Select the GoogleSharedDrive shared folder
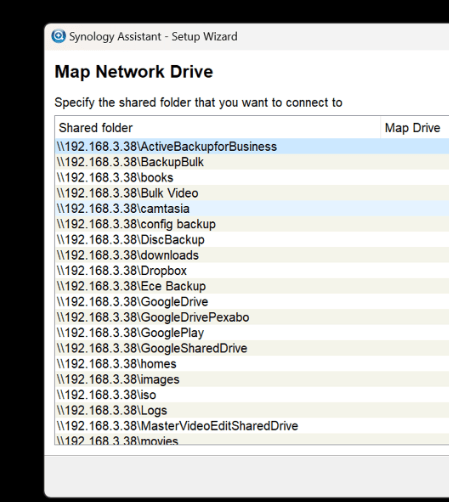Screen dimensions: 449x502 (252, 348)
